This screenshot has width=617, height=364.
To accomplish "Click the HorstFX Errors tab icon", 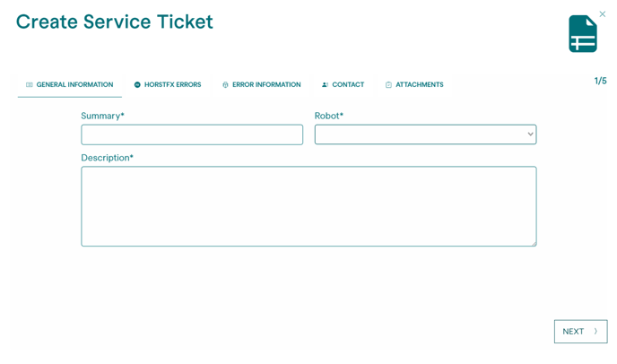I will (x=137, y=85).
